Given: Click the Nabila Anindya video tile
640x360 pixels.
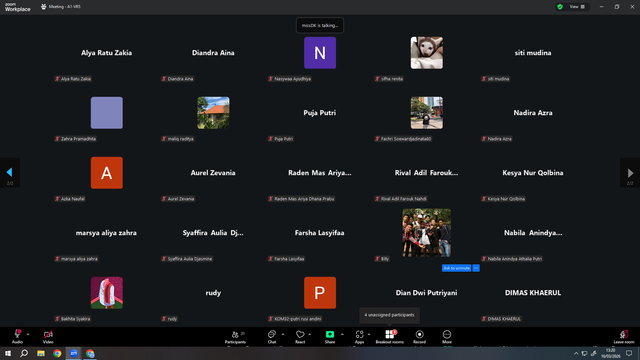Looking at the screenshot, I should pos(533,233).
